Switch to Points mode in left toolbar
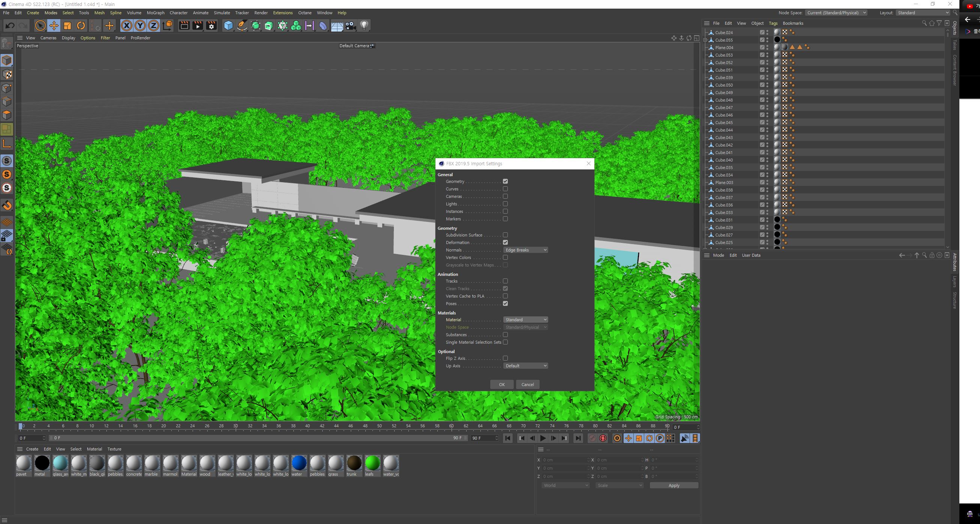 point(7,88)
